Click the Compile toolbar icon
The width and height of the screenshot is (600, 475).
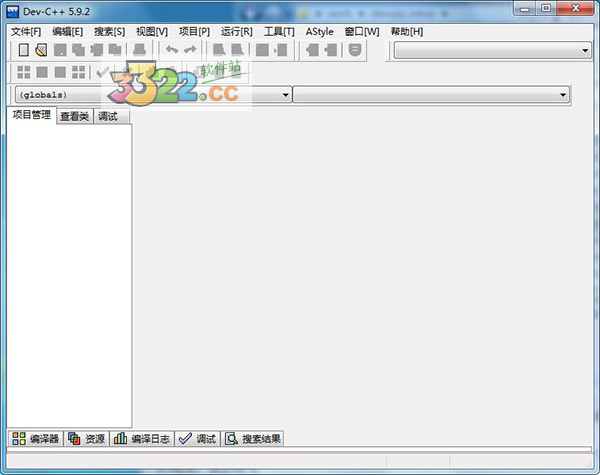(24, 72)
